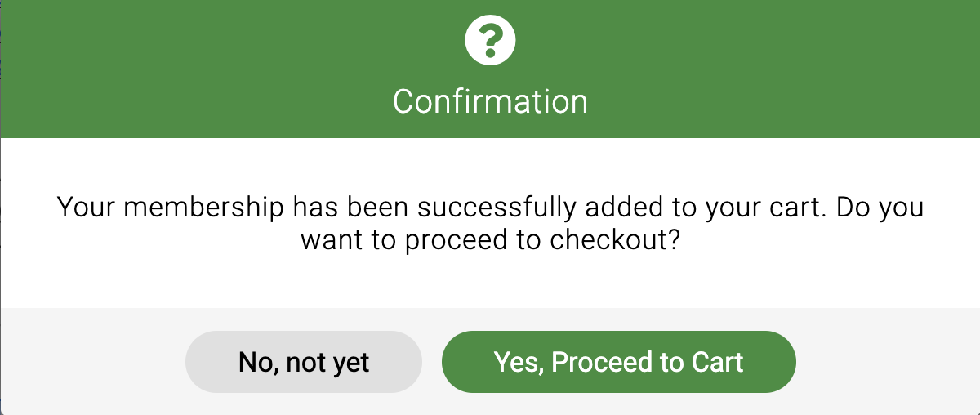Click the word "Cart" on green button
The width and height of the screenshot is (980, 415).
tap(718, 362)
